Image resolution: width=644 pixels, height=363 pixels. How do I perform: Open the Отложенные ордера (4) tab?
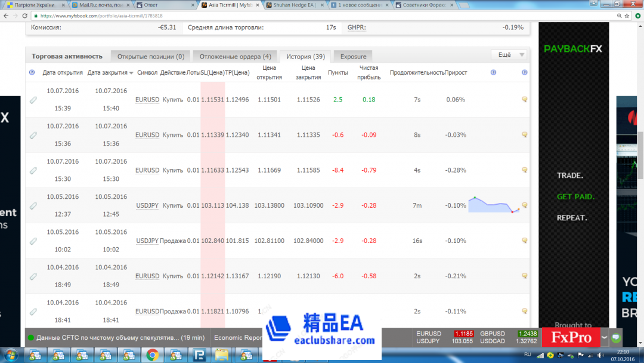[x=235, y=57]
